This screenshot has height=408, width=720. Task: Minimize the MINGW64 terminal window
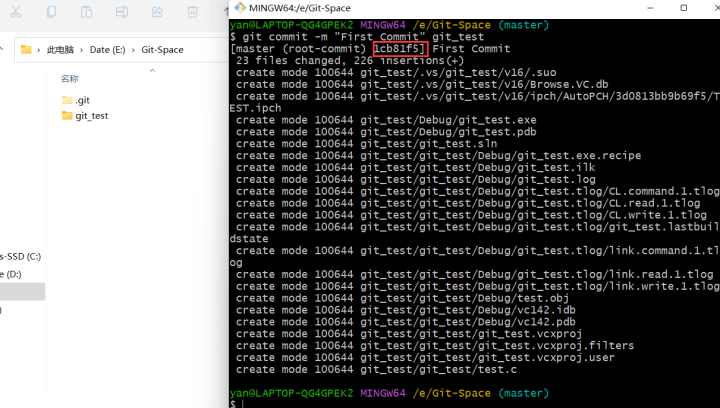point(650,8)
